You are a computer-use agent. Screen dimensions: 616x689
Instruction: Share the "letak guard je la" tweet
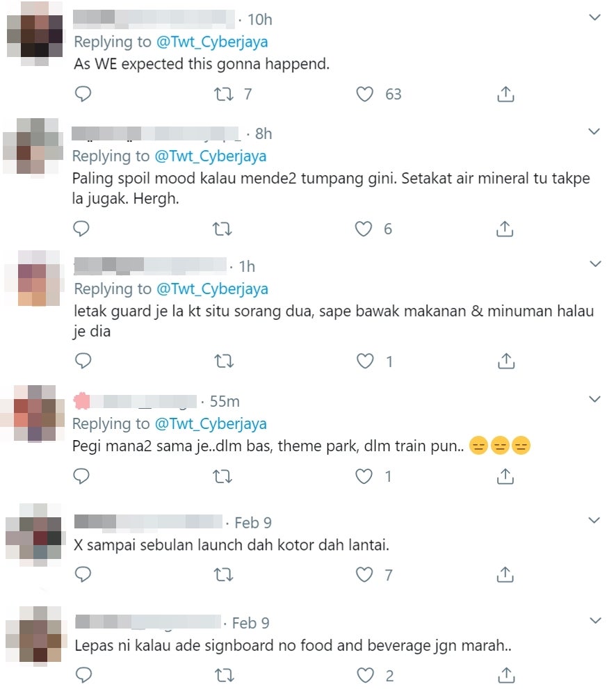click(506, 361)
